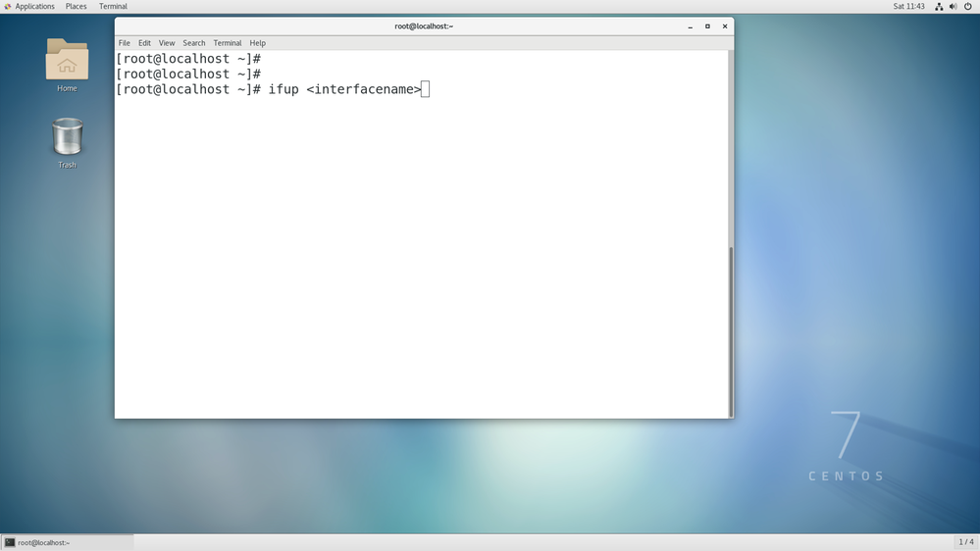Open the Trash desktop icon
The height and width of the screenshot is (551, 980).
pyautogui.click(x=67, y=137)
